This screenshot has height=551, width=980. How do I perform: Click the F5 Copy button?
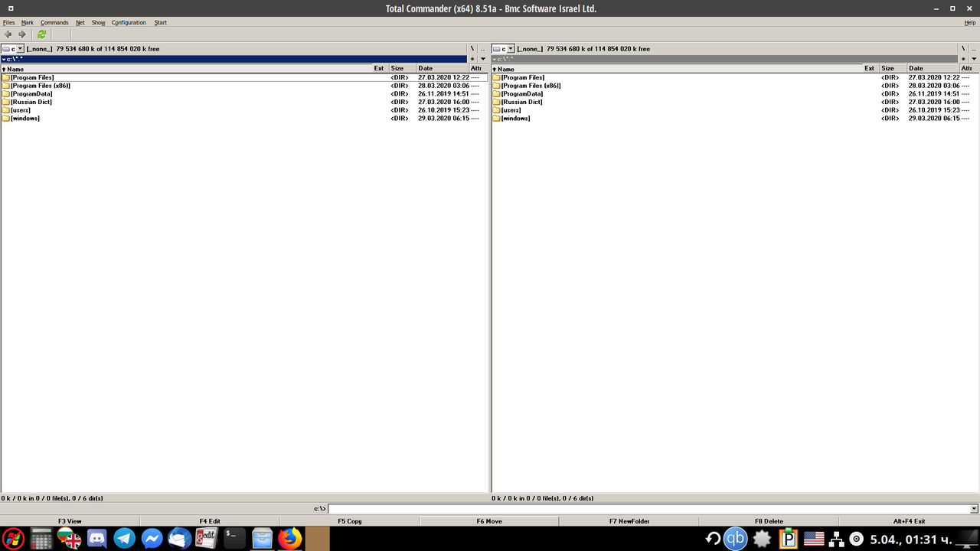[x=350, y=521]
